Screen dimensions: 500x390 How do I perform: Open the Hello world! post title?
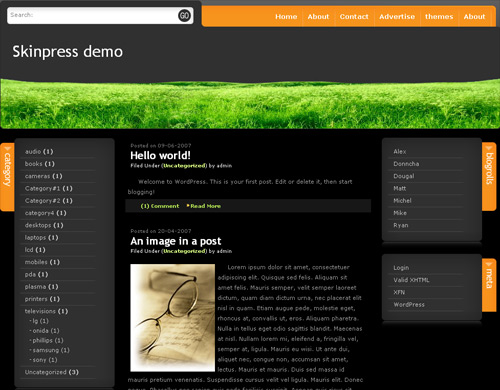pyautogui.click(x=160, y=156)
